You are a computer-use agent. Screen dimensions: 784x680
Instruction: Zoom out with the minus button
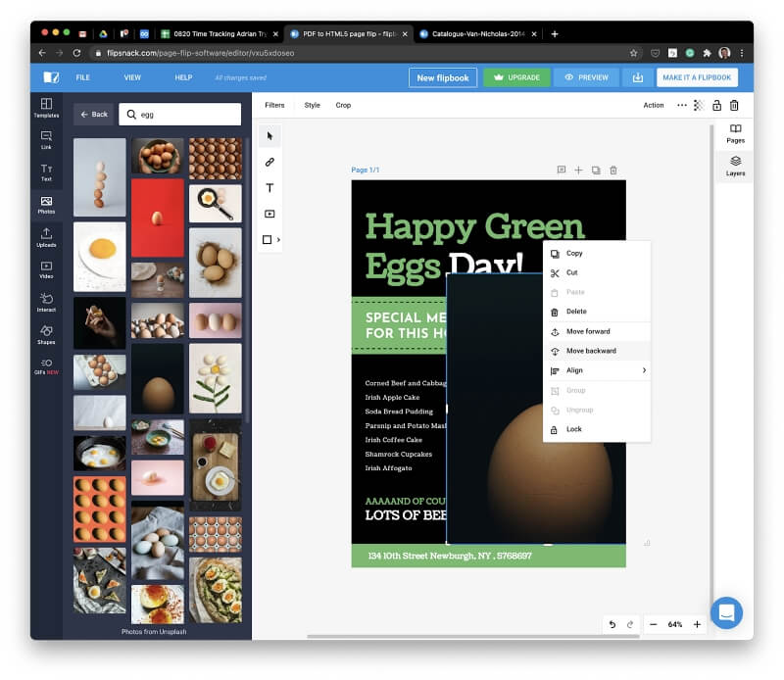[x=654, y=624]
